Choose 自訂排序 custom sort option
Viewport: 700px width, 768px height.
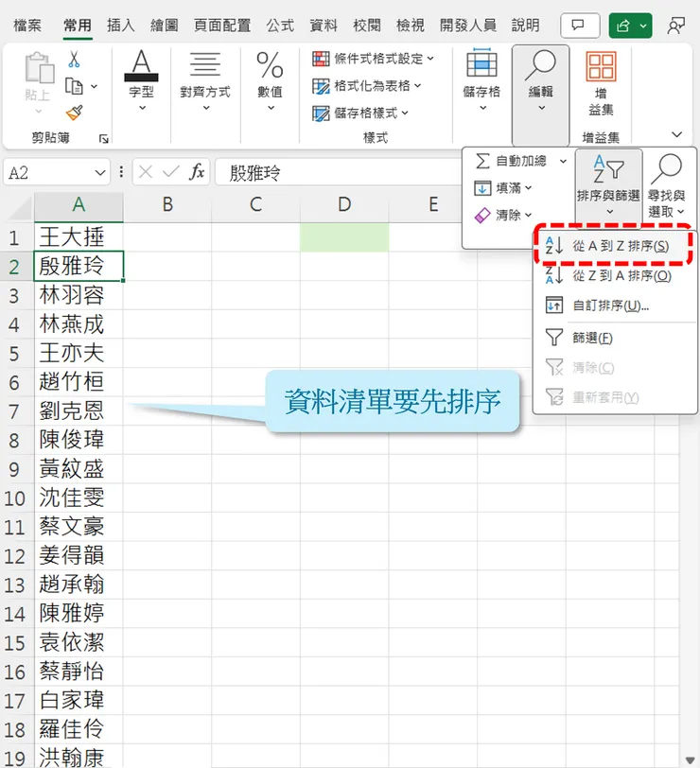tap(614, 305)
